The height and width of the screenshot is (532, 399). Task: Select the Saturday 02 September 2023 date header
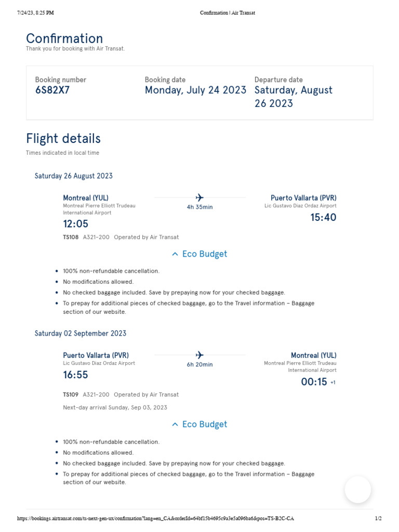point(81,333)
